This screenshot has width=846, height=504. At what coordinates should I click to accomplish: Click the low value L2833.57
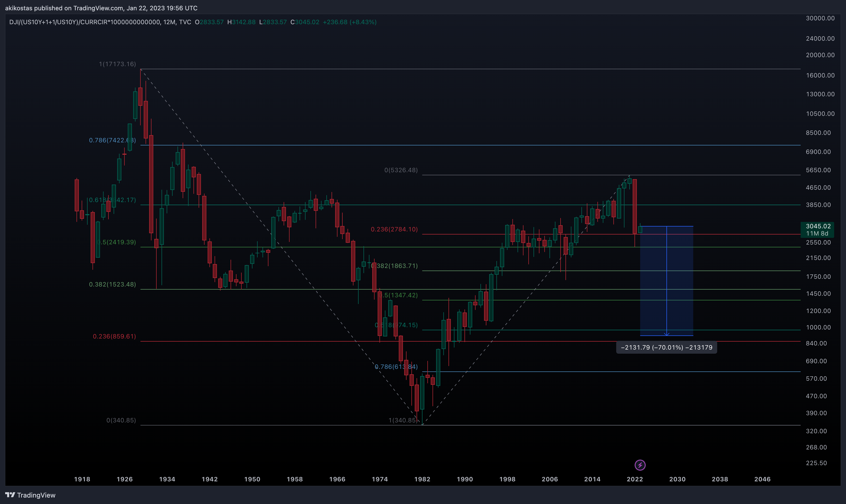tap(273, 22)
